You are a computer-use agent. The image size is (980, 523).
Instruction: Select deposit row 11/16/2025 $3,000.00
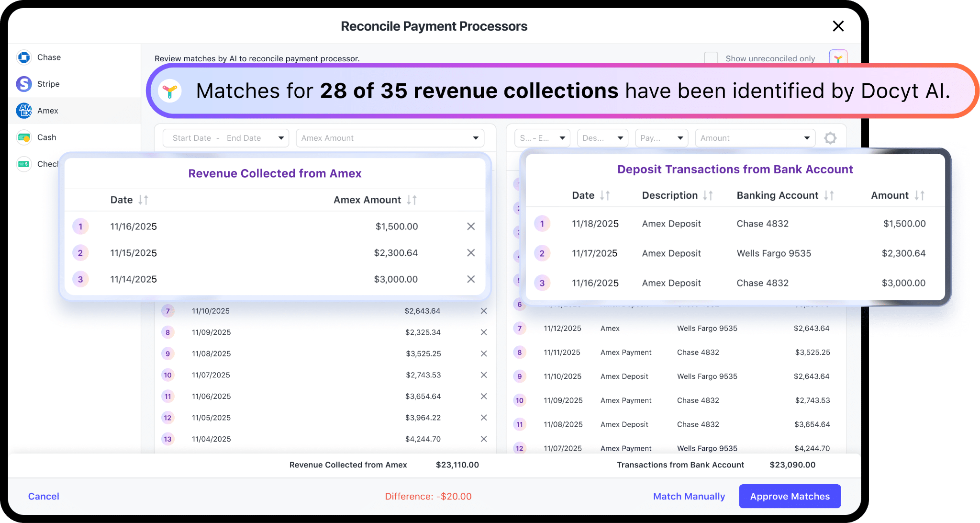coord(735,283)
